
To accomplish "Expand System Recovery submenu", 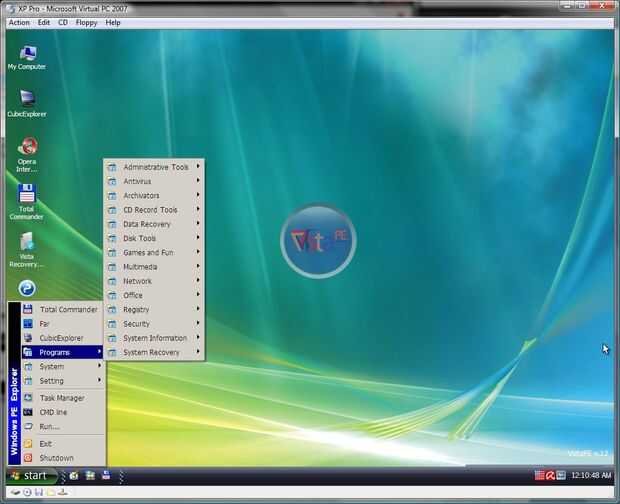I will point(154,352).
